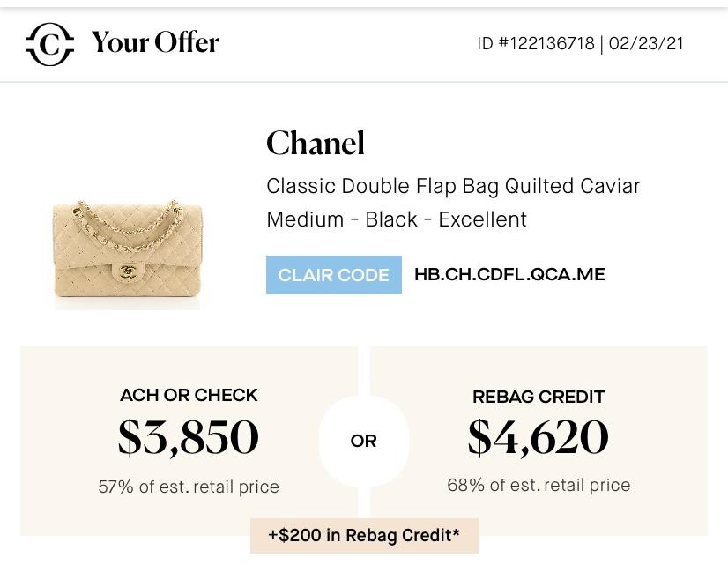The width and height of the screenshot is (728, 587).
Task: Click the REBAG CREDIT label
Action: tap(539, 397)
